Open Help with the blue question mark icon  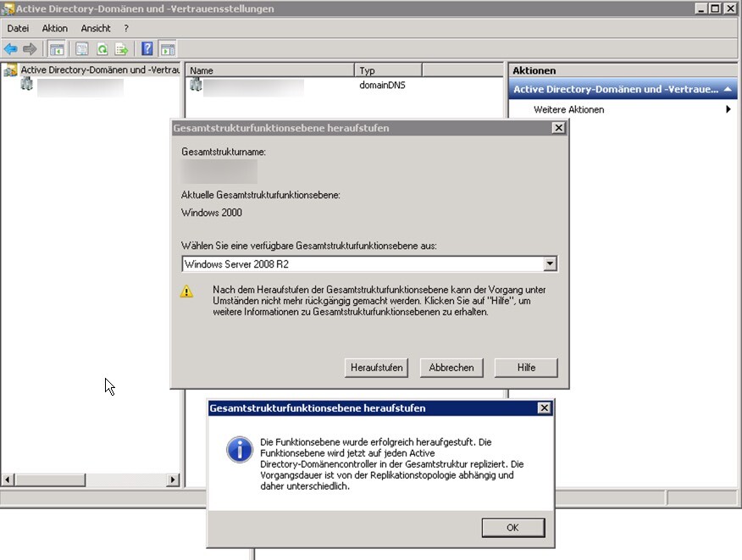coord(147,48)
